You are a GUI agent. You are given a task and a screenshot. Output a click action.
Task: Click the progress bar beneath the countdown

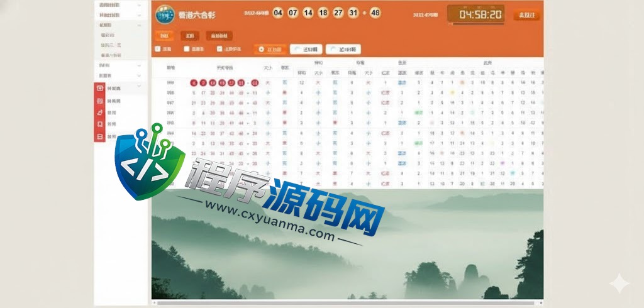point(477,24)
